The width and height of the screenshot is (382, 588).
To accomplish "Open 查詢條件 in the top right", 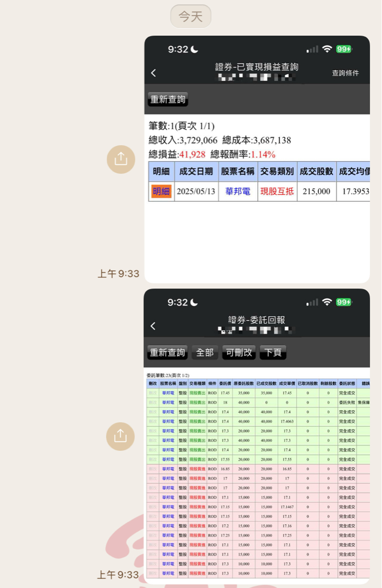I will click(x=346, y=73).
